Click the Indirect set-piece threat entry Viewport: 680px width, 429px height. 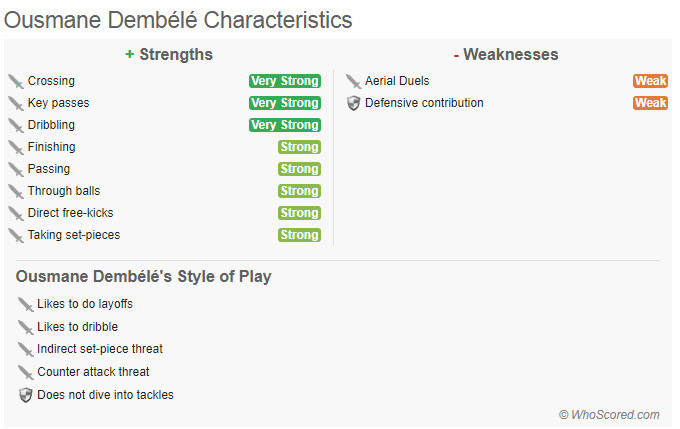point(100,349)
